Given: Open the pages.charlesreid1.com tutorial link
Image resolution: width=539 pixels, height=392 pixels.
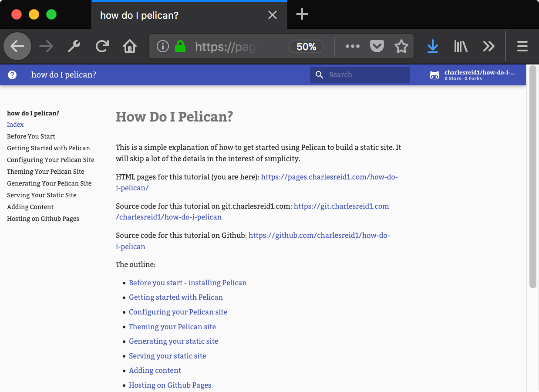Looking at the screenshot, I should coord(329,177).
